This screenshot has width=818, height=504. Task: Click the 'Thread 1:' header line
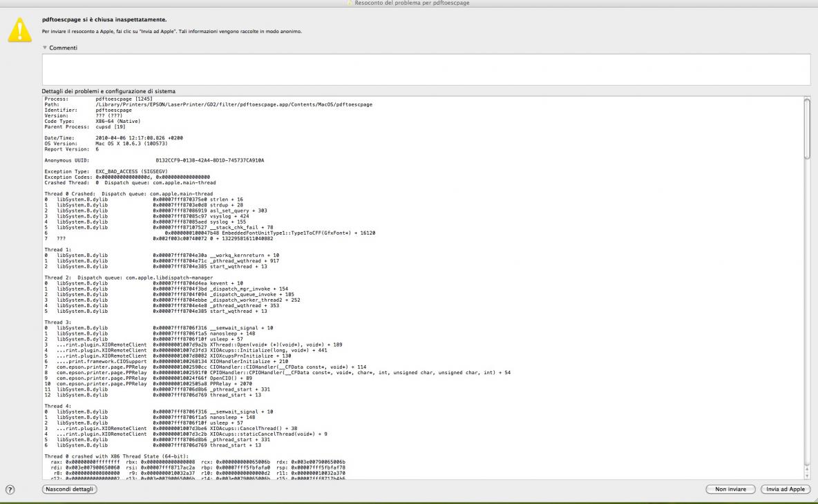point(58,250)
